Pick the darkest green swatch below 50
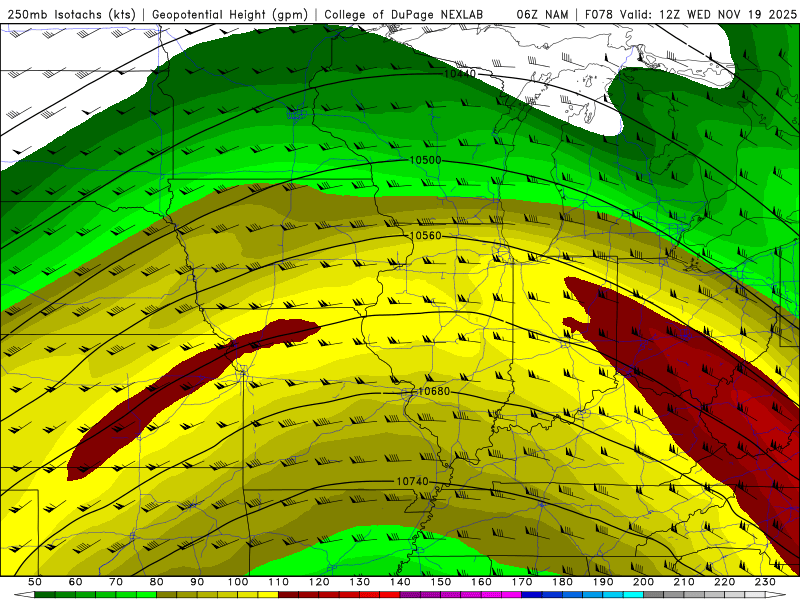The image size is (800, 600). coord(44,594)
